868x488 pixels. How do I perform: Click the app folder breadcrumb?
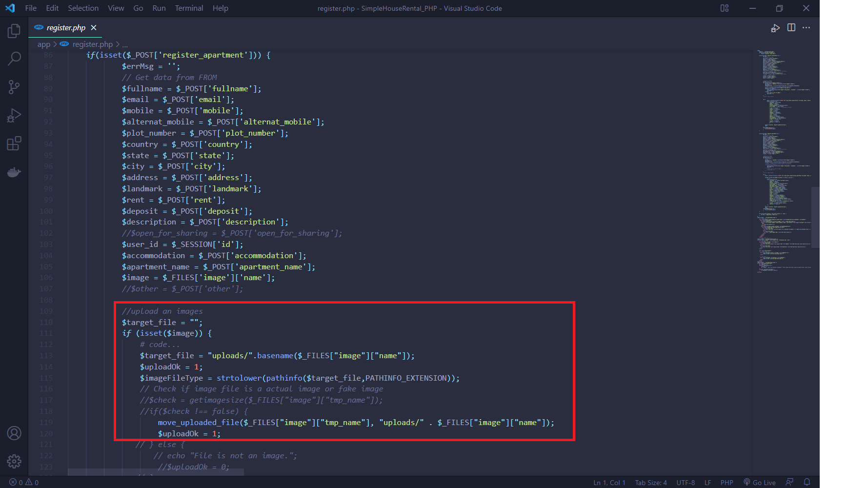44,44
